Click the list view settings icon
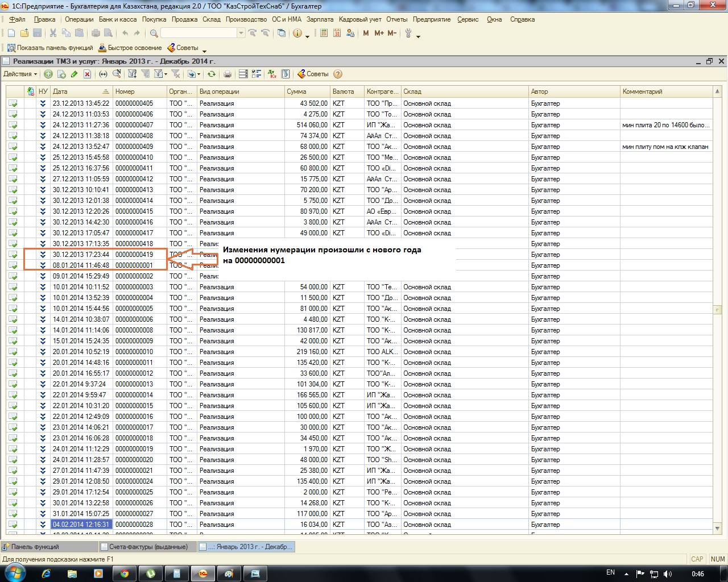Image resolution: width=728 pixels, height=582 pixels. tap(257, 74)
